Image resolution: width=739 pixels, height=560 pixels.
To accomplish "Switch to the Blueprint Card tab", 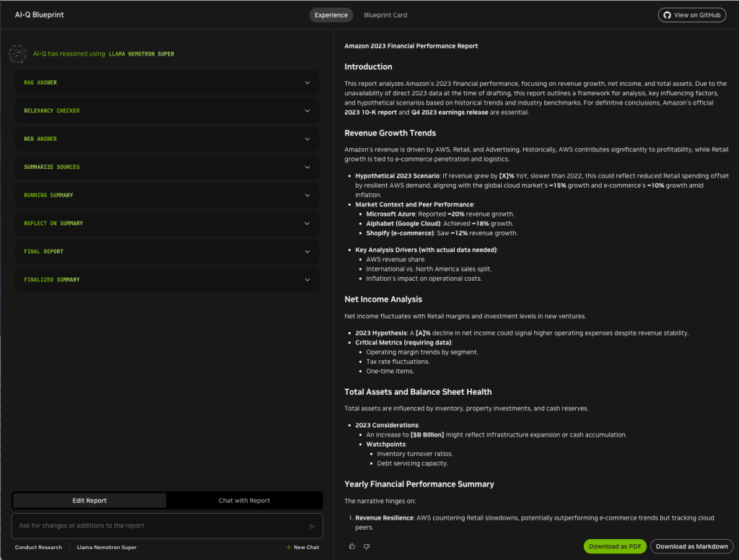I will pyautogui.click(x=385, y=15).
